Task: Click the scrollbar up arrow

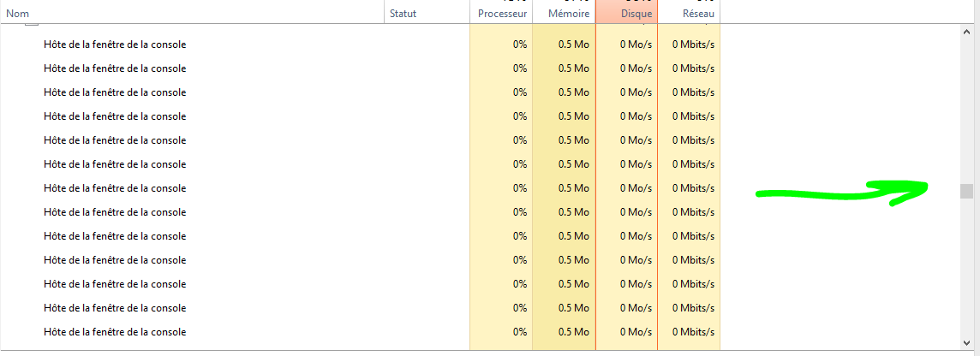Action: click(x=967, y=32)
